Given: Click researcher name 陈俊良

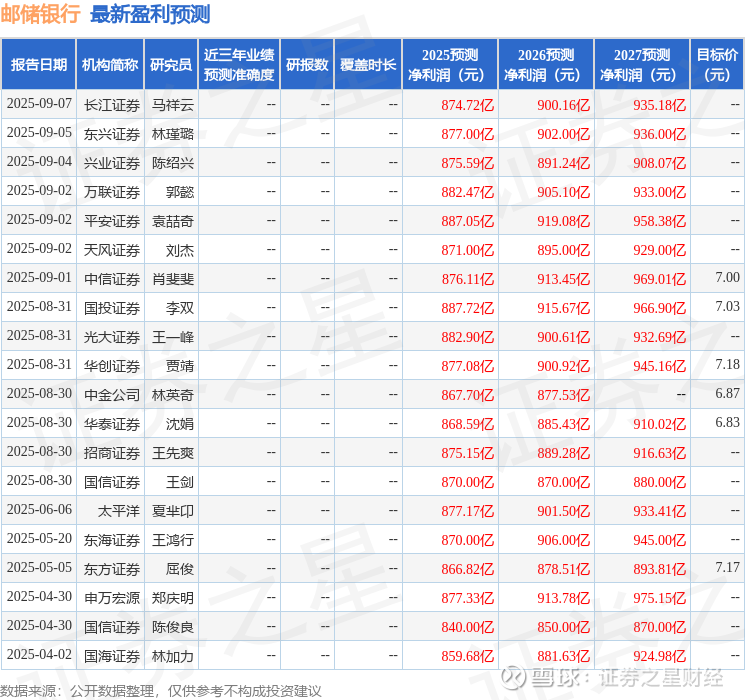Looking at the screenshot, I should point(173,627).
